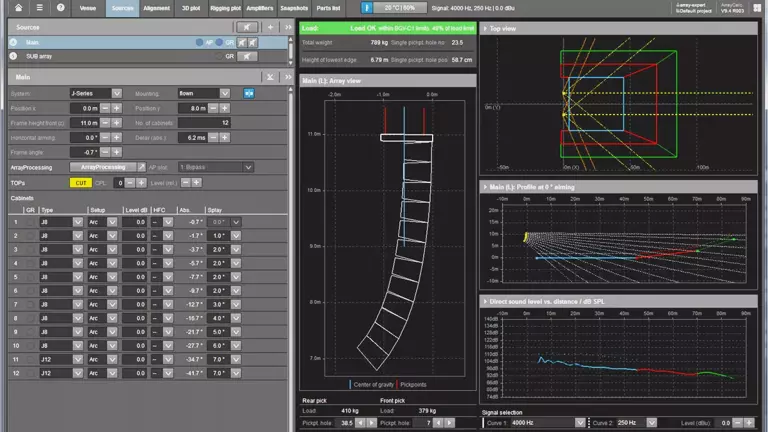Click the No. of cabinets field

[204, 123]
